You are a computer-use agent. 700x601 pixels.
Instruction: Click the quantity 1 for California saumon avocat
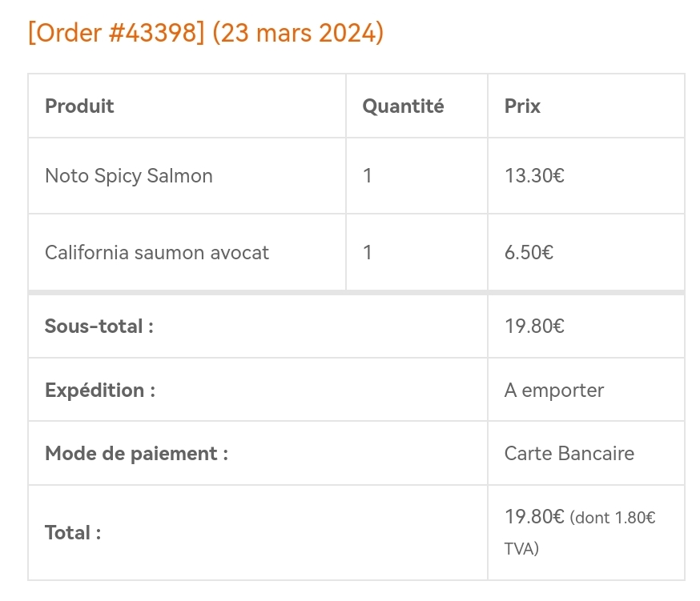click(368, 253)
